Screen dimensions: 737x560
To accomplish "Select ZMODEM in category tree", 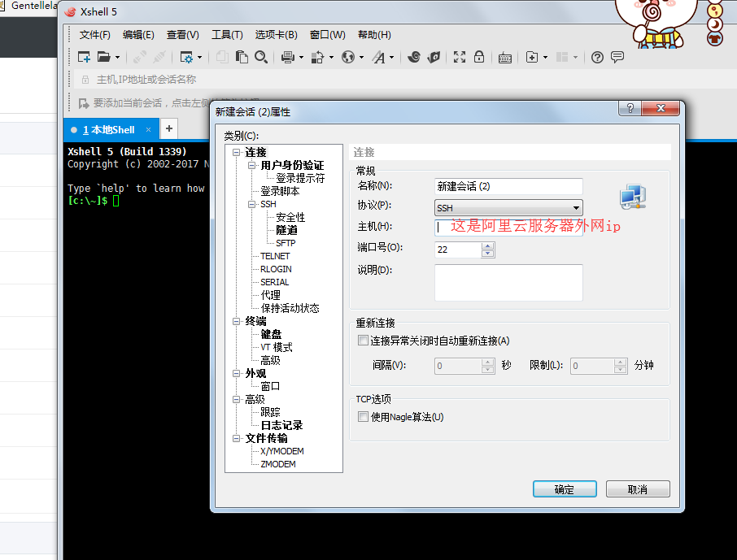I will click(x=278, y=464).
